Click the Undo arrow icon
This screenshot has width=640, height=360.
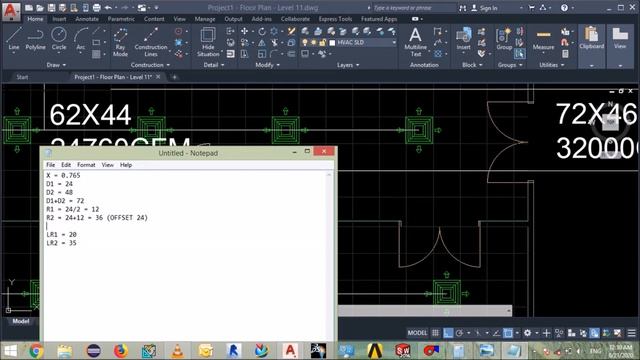click(x=108, y=8)
